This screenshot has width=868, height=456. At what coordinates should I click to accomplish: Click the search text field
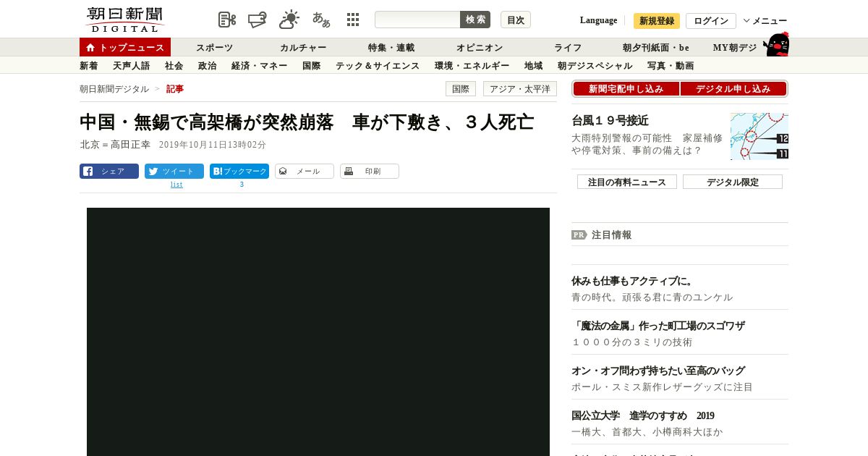pyautogui.click(x=417, y=20)
